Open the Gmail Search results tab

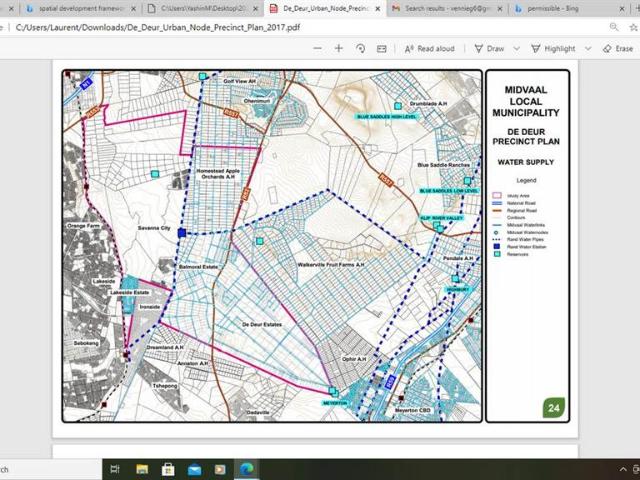click(438, 8)
